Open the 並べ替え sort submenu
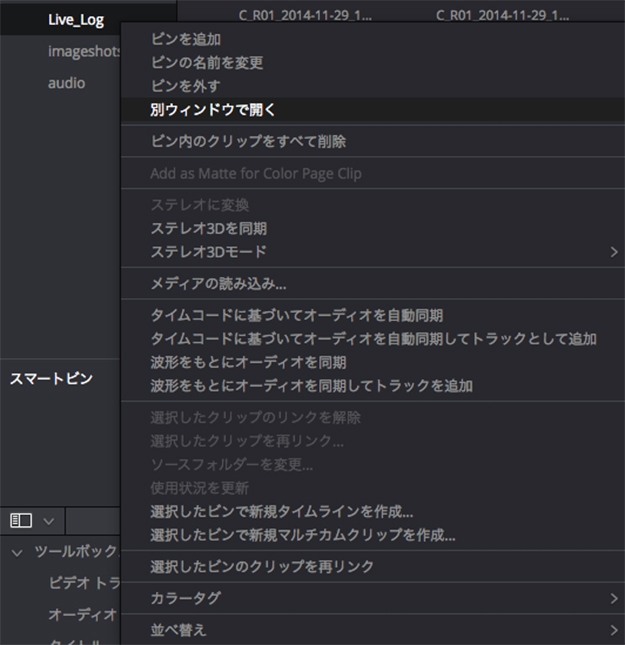 point(614,630)
